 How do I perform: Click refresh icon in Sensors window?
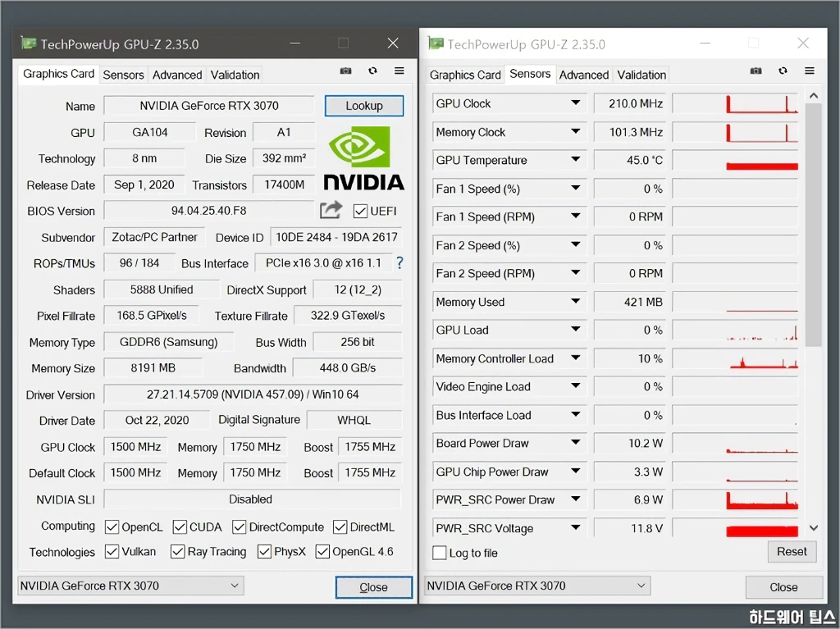(x=783, y=71)
